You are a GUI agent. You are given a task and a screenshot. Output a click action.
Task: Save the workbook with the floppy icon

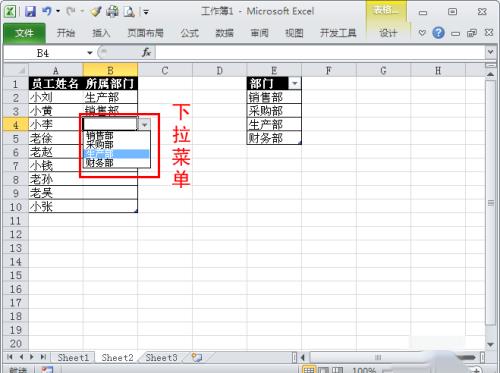click(30, 11)
